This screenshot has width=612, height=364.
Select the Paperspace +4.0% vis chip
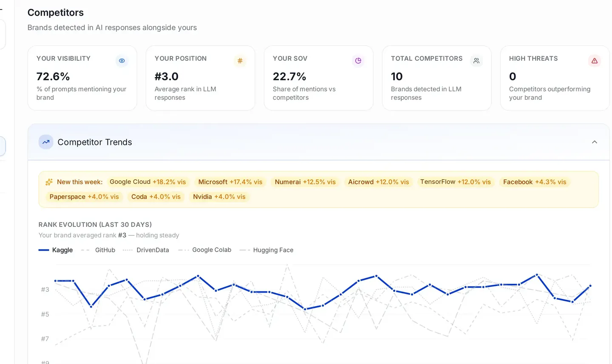(x=84, y=197)
